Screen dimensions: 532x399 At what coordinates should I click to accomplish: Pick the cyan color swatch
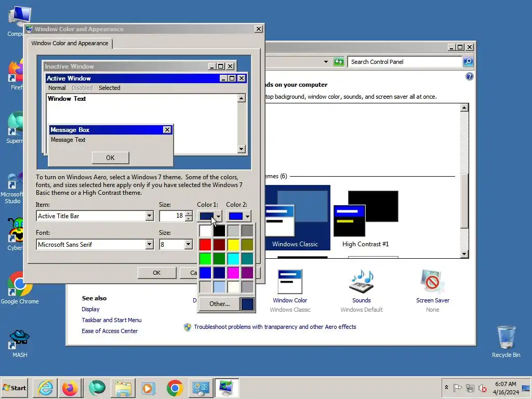(233, 259)
